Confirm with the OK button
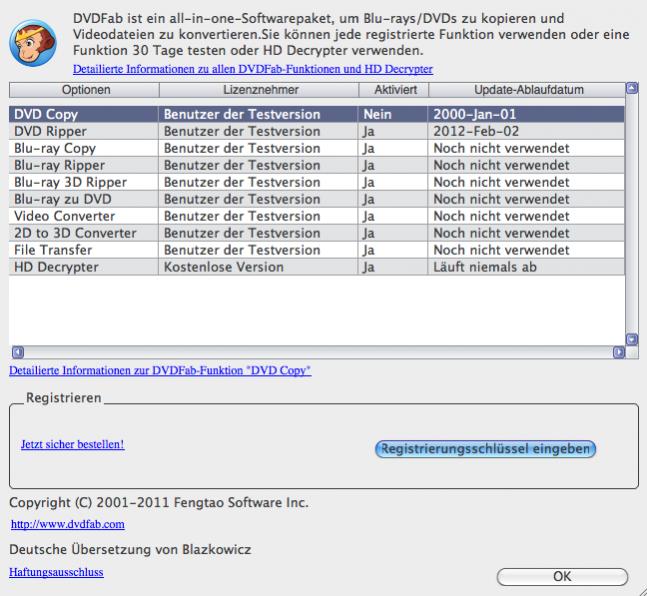 (x=562, y=576)
